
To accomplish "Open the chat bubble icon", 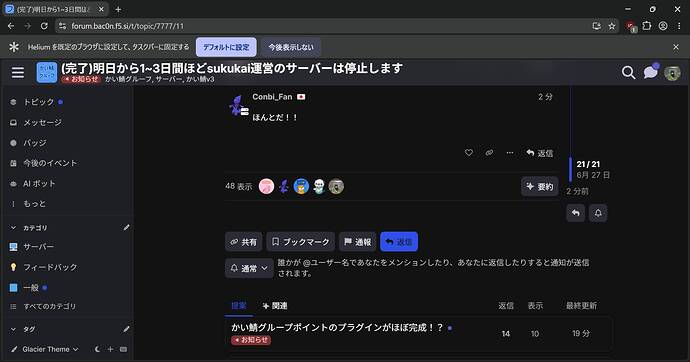I will coord(650,72).
